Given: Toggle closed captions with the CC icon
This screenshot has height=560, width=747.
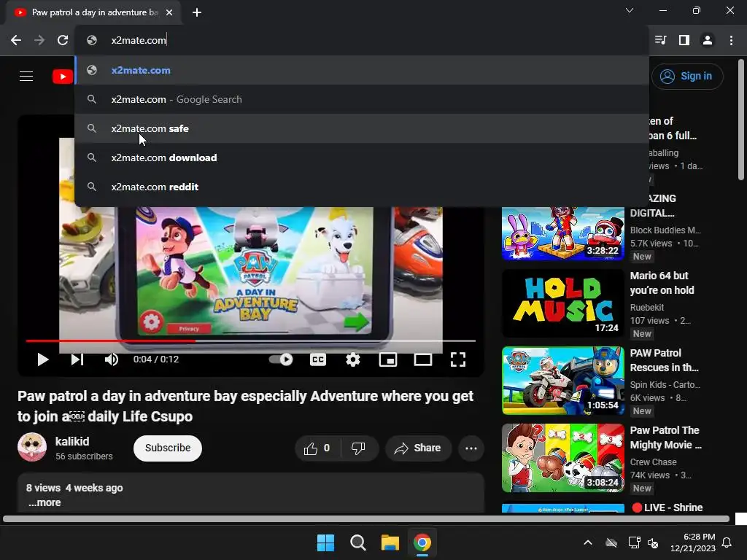Looking at the screenshot, I should [318, 359].
